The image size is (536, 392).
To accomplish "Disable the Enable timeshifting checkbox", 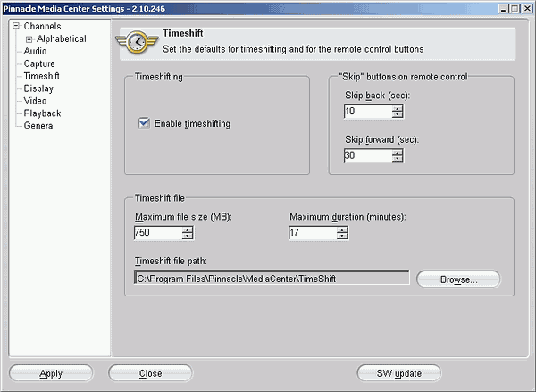I will [144, 123].
